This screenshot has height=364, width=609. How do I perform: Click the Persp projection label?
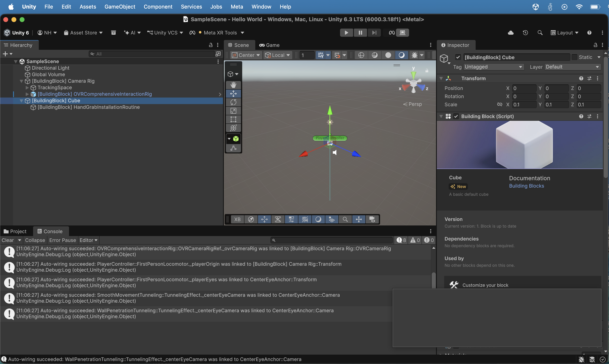click(415, 104)
